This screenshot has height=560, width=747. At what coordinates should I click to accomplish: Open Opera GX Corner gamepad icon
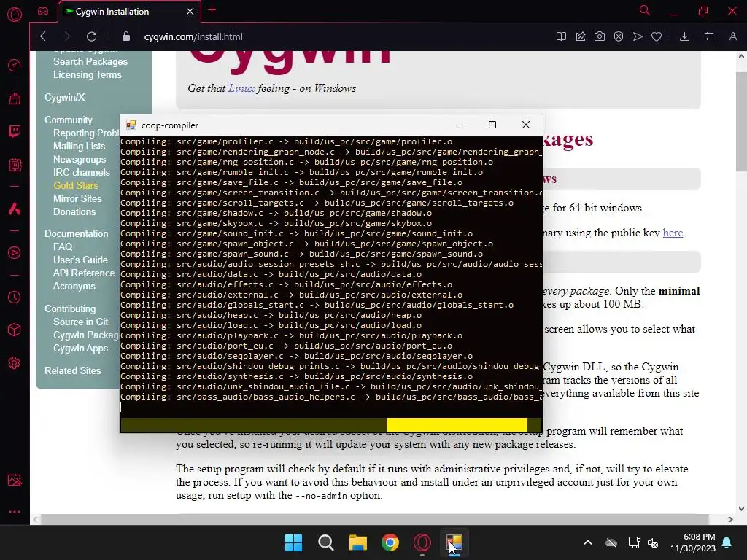coord(43,11)
